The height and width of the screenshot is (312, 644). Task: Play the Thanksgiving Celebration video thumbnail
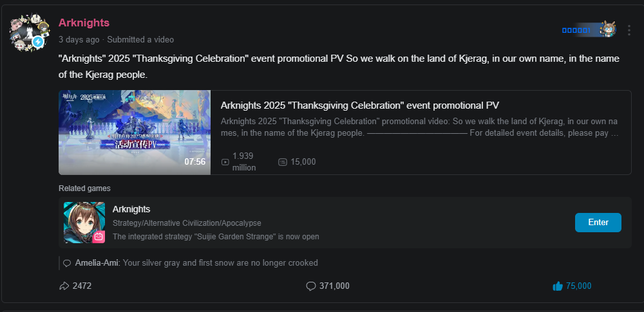[134, 132]
